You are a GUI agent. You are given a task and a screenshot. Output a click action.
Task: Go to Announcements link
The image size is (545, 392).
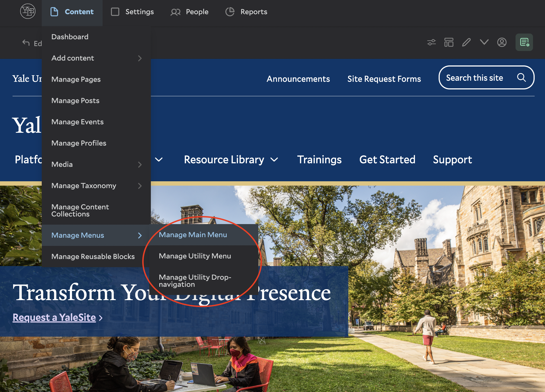pos(298,79)
